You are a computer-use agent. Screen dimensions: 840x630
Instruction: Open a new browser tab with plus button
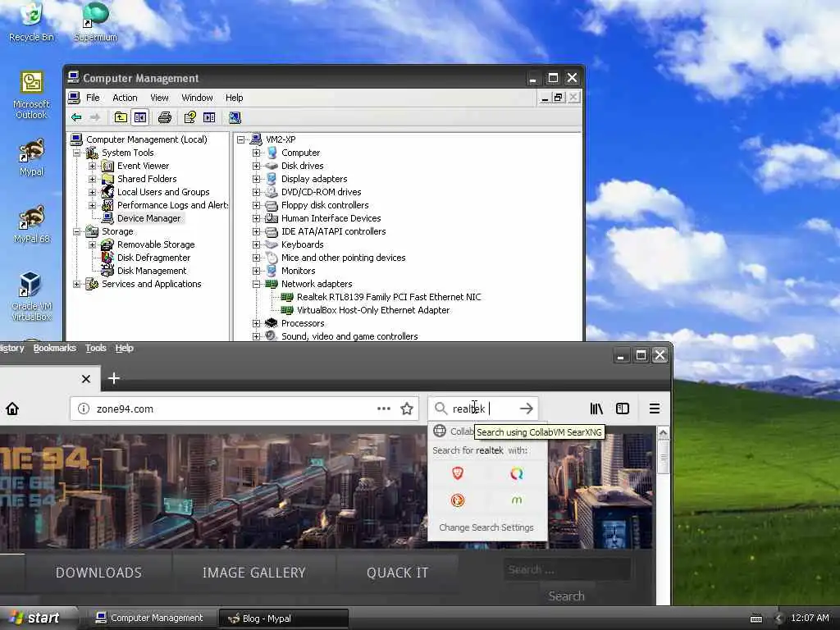pyautogui.click(x=113, y=378)
